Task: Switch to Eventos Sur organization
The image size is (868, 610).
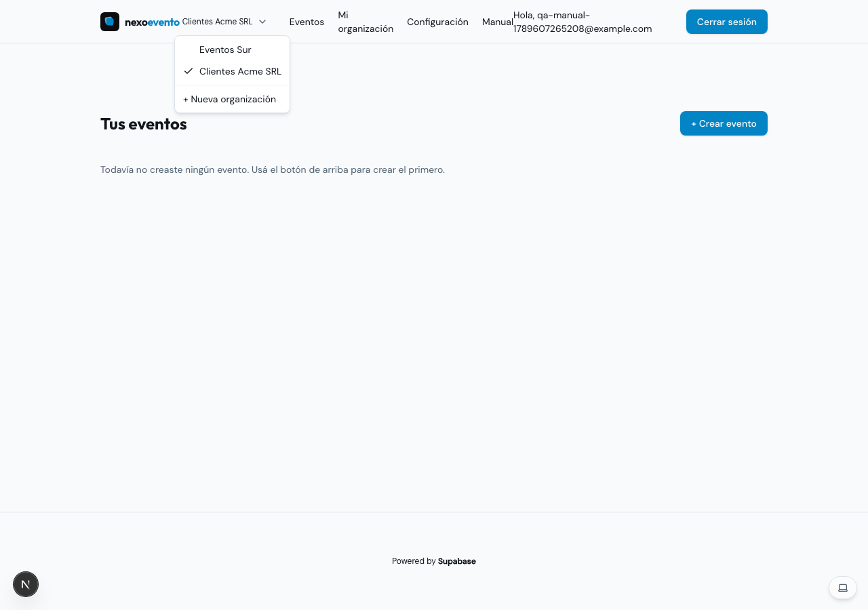Action: tap(232, 49)
